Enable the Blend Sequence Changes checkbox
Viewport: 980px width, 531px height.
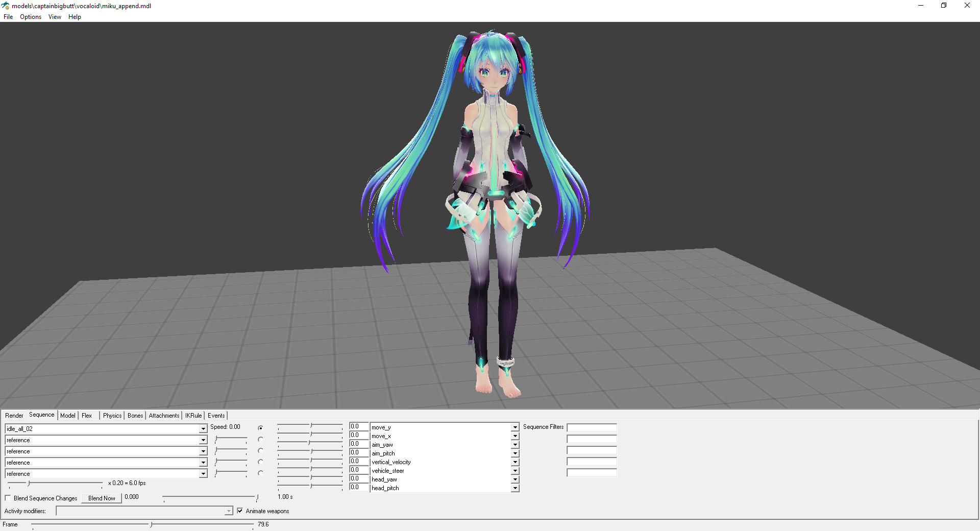[x=8, y=498]
